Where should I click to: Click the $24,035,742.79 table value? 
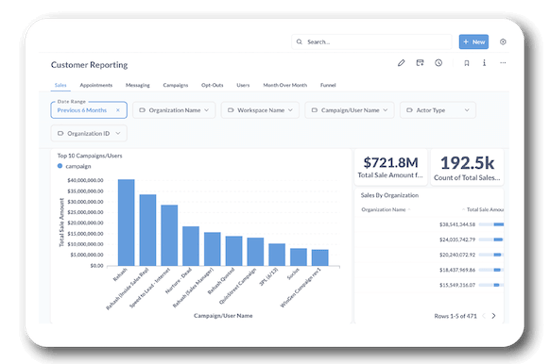tap(457, 240)
